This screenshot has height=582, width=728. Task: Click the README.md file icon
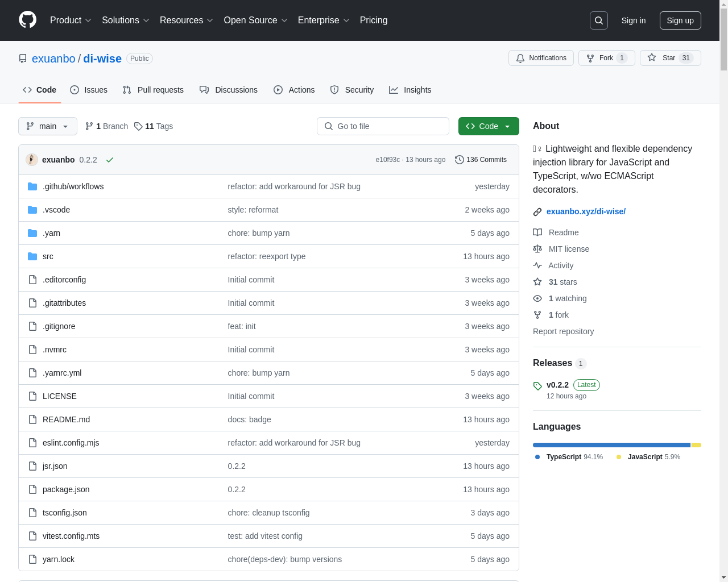click(x=32, y=419)
